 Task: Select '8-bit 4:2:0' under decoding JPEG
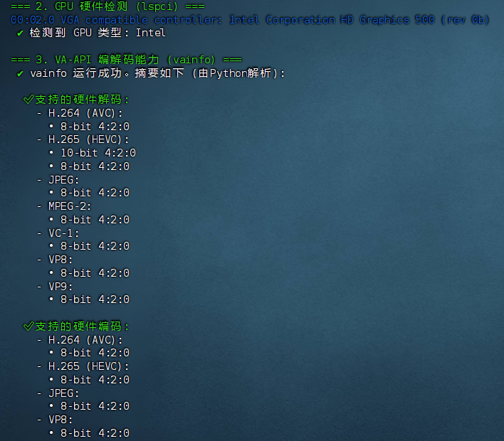coord(95,193)
